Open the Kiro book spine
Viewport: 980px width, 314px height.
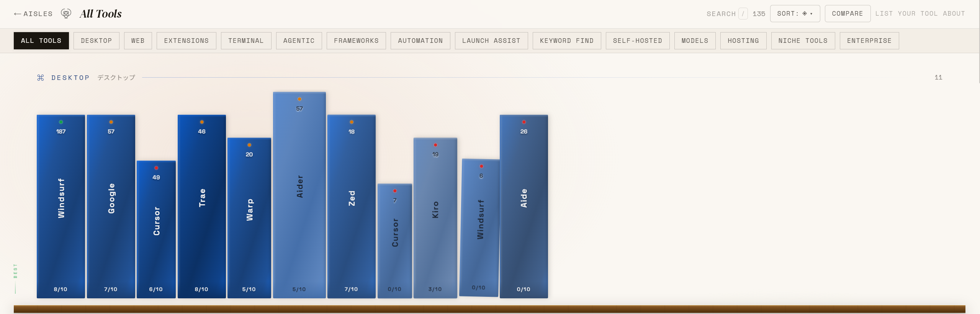click(435, 218)
